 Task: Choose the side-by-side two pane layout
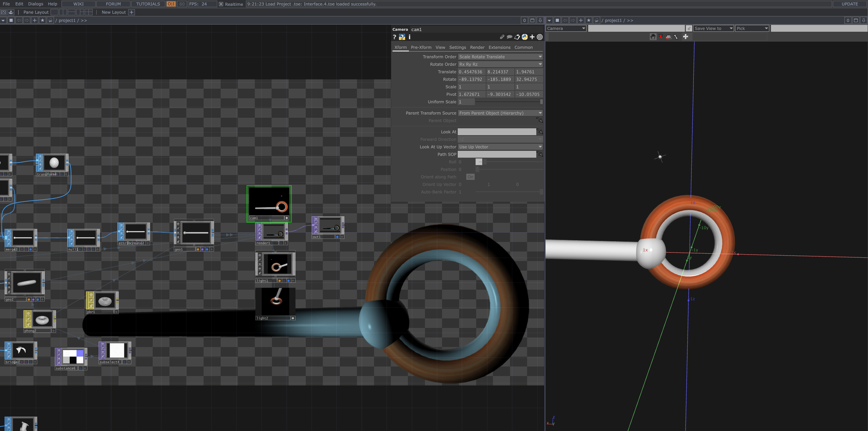tap(63, 12)
